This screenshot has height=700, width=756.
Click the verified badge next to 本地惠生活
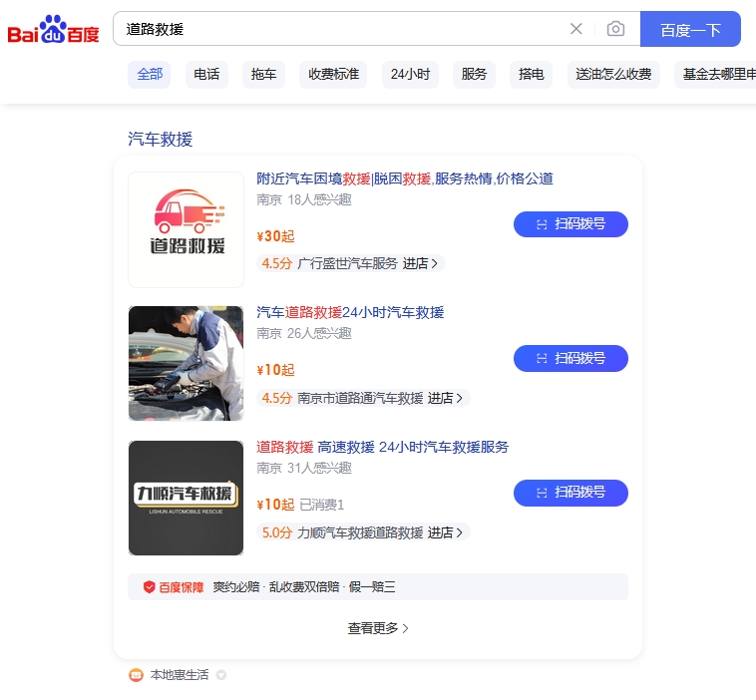click(x=221, y=675)
